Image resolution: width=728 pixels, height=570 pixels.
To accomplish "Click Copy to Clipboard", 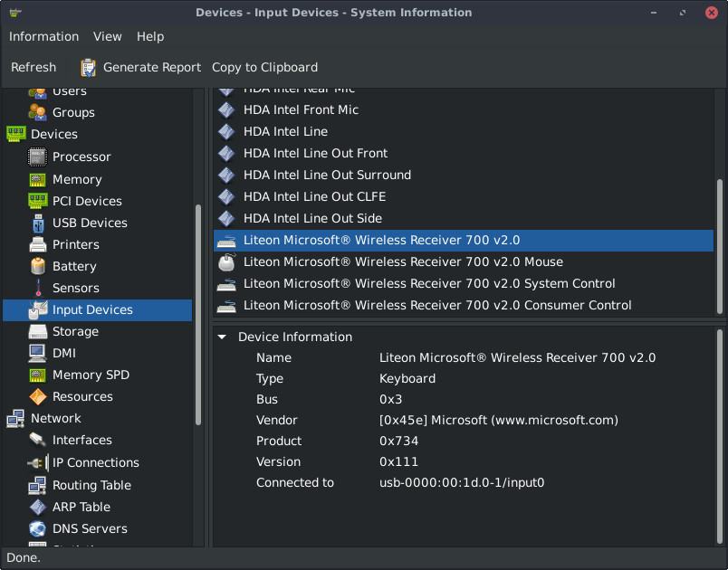I will click(264, 67).
